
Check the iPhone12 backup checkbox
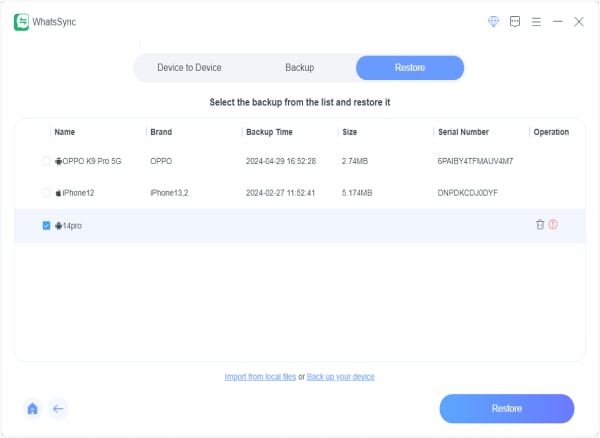tap(46, 192)
